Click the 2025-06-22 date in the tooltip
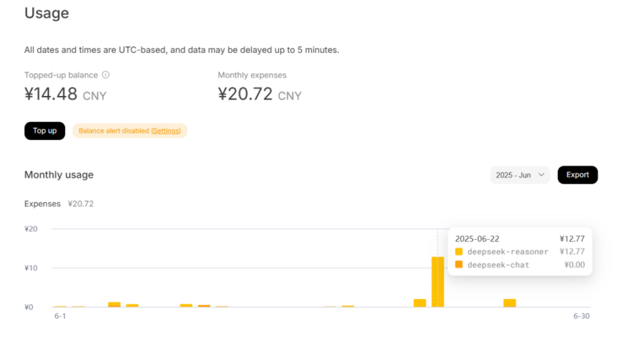This screenshot has height=346, width=644. coord(477,239)
